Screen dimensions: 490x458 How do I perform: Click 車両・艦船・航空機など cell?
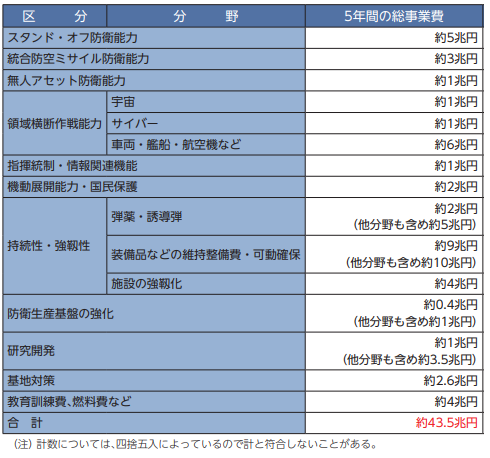tap(206, 145)
